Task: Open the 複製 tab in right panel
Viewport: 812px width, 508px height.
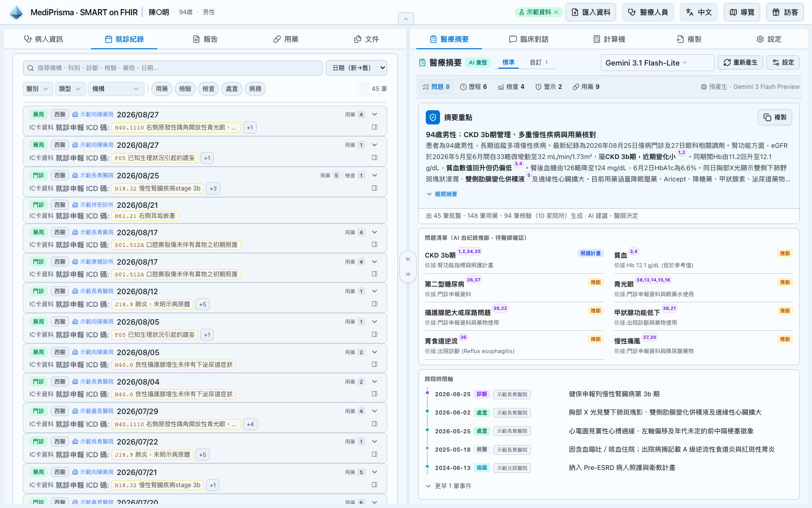Action: point(689,39)
